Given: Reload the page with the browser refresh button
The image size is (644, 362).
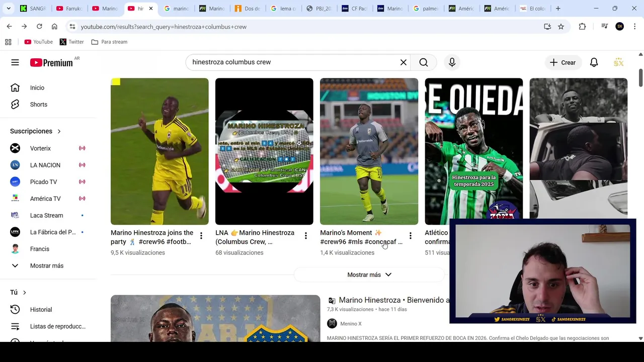Looking at the screenshot, I should point(39,27).
